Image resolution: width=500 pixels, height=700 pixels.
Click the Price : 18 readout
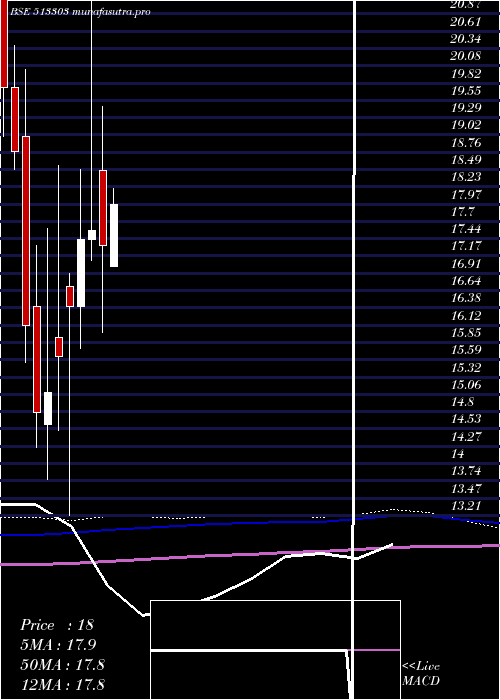pos(57,625)
